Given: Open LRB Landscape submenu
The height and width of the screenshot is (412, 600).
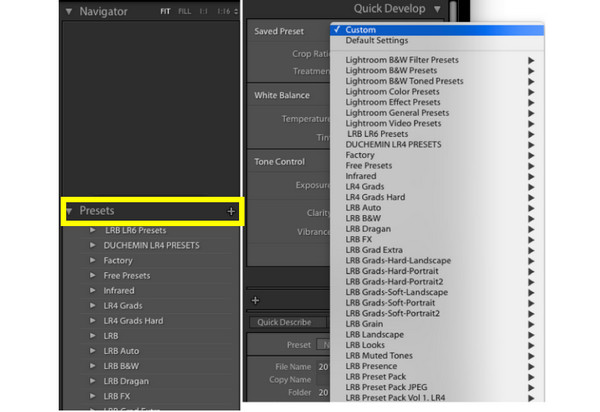Looking at the screenshot, I should click(437, 334).
